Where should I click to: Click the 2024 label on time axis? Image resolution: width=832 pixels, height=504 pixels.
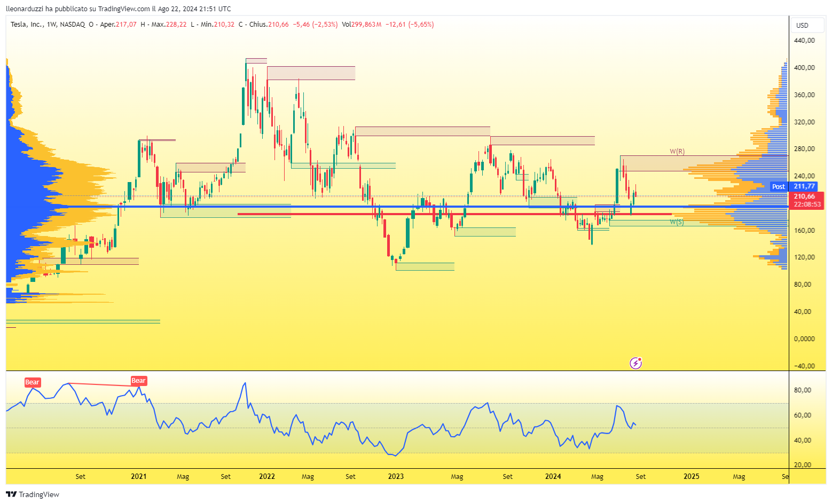click(x=553, y=477)
